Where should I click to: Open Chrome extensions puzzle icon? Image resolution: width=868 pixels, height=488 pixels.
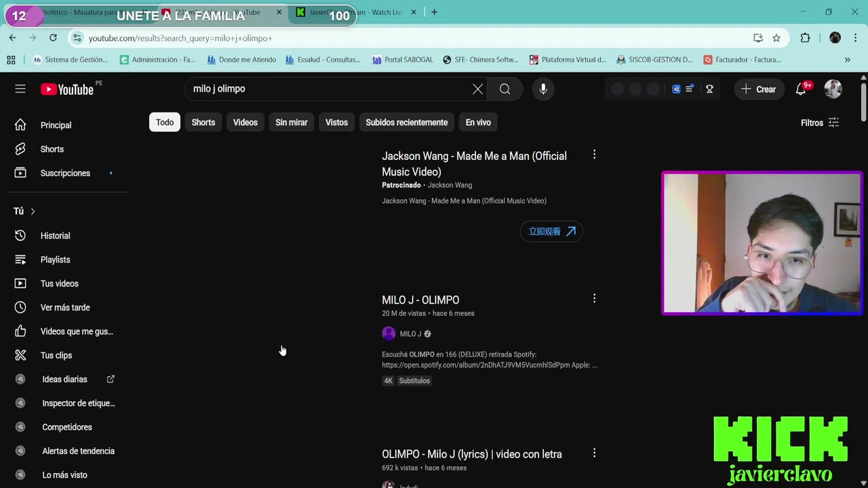pos(805,38)
